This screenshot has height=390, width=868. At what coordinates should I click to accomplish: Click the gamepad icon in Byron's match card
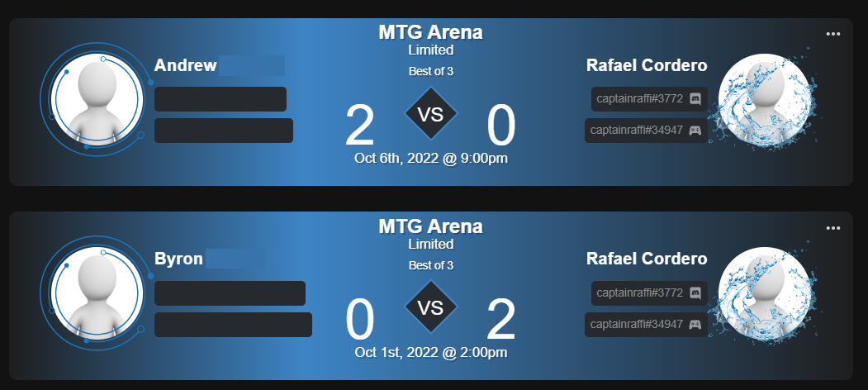click(695, 325)
